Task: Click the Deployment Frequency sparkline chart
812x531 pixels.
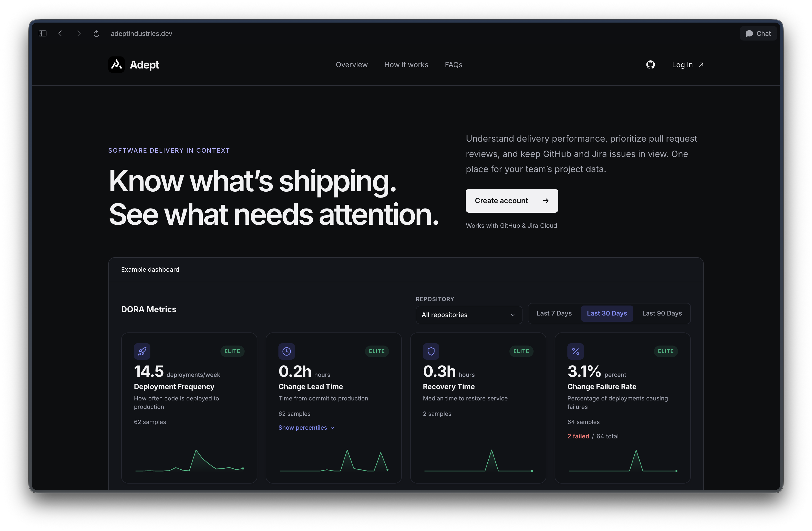Action: [x=189, y=460]
